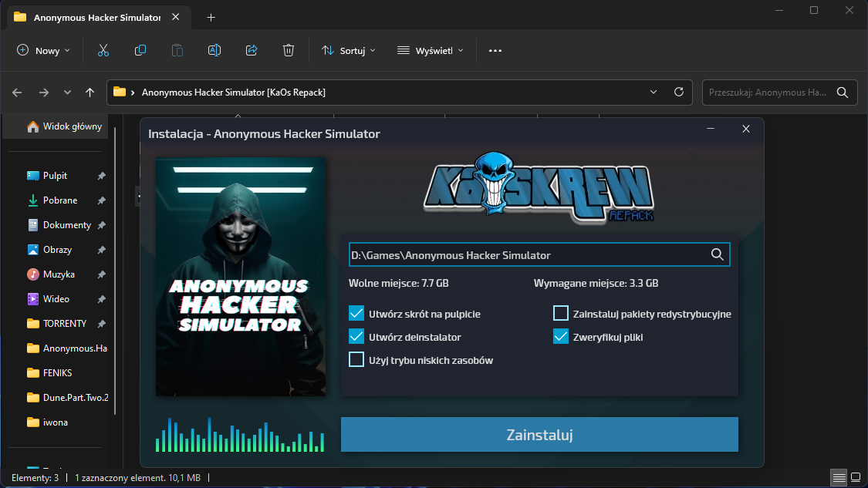Close the Anonymous Hacker Simulator tab
868x488 pixels.
pos(175,17)
